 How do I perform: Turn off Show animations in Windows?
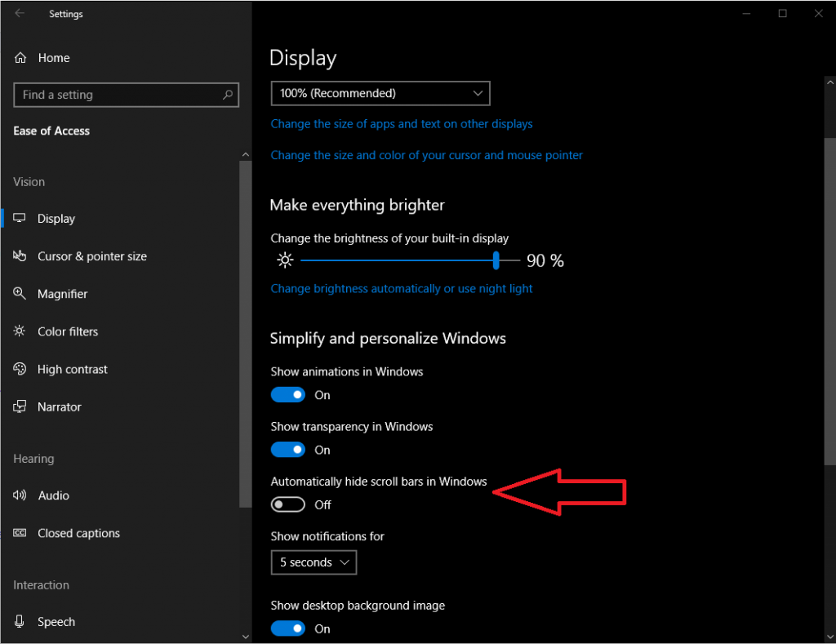288,395
